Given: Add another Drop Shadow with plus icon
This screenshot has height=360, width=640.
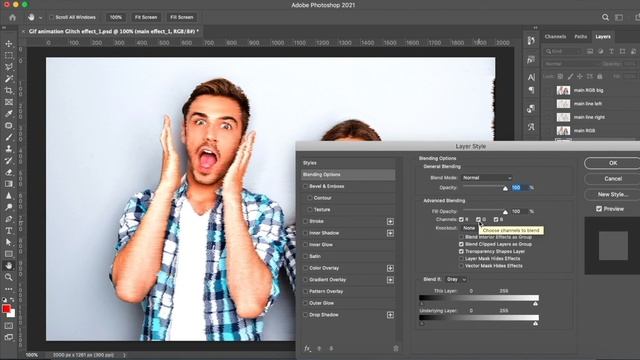Looking at the screenshot, I should click(390, 315).
